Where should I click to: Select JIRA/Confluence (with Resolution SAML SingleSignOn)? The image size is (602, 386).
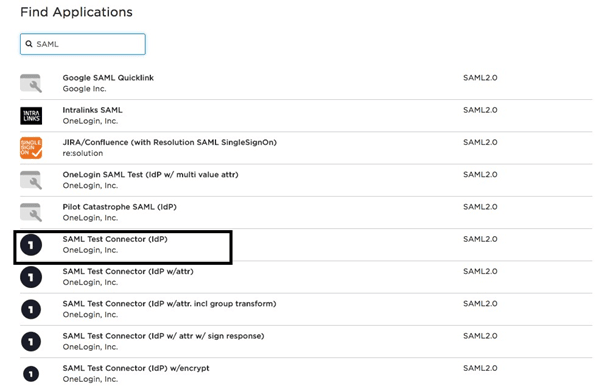[170, 142]
